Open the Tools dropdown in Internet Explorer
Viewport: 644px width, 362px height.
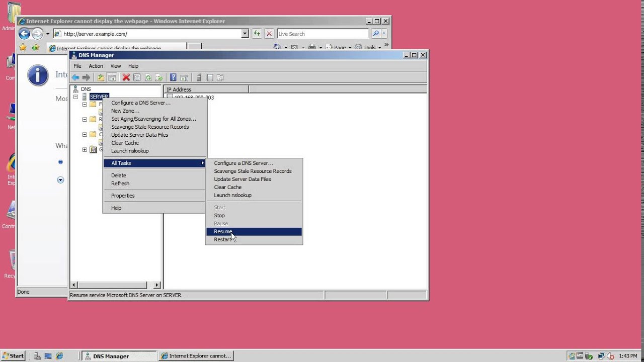click(367, 47)
